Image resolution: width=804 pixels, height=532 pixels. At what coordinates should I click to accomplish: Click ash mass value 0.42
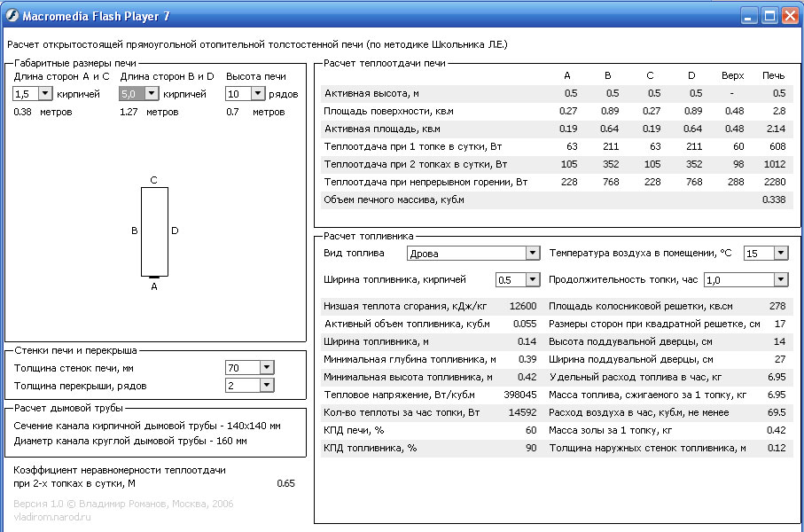[777, 430]
